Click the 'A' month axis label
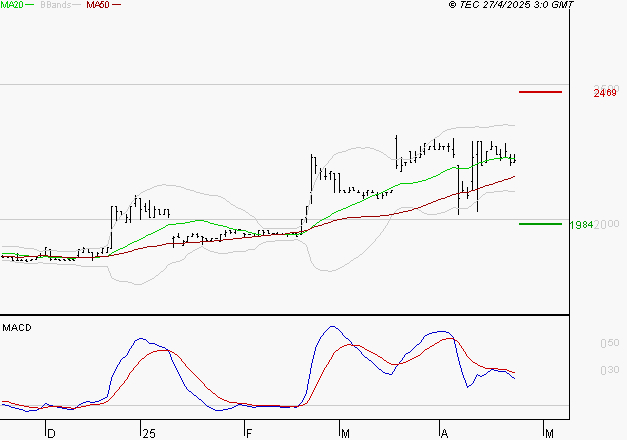 click(x=444, y=433)
